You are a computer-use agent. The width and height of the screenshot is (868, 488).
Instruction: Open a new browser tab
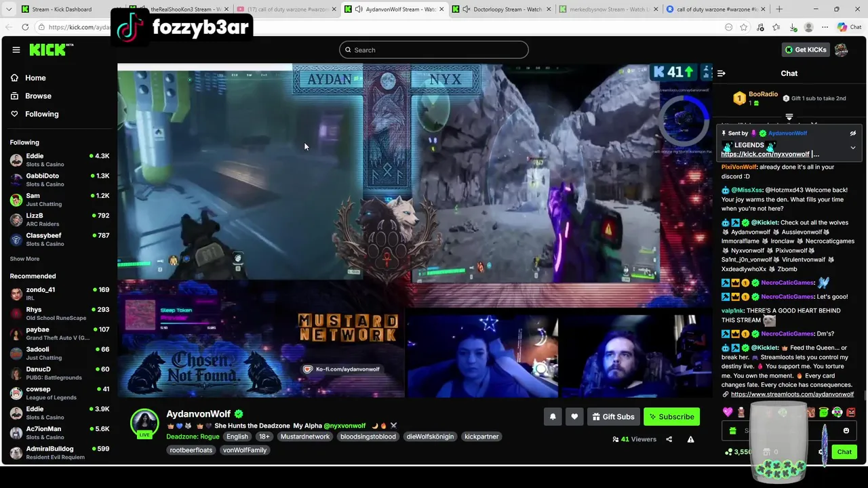pyautogui.click(x=779, y=9)
